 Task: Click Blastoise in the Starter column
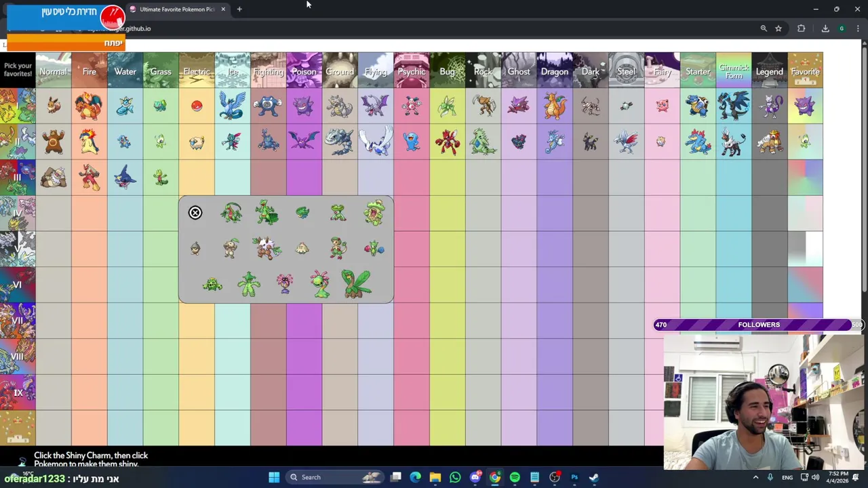pyautogui.click(x=698, y=106)
